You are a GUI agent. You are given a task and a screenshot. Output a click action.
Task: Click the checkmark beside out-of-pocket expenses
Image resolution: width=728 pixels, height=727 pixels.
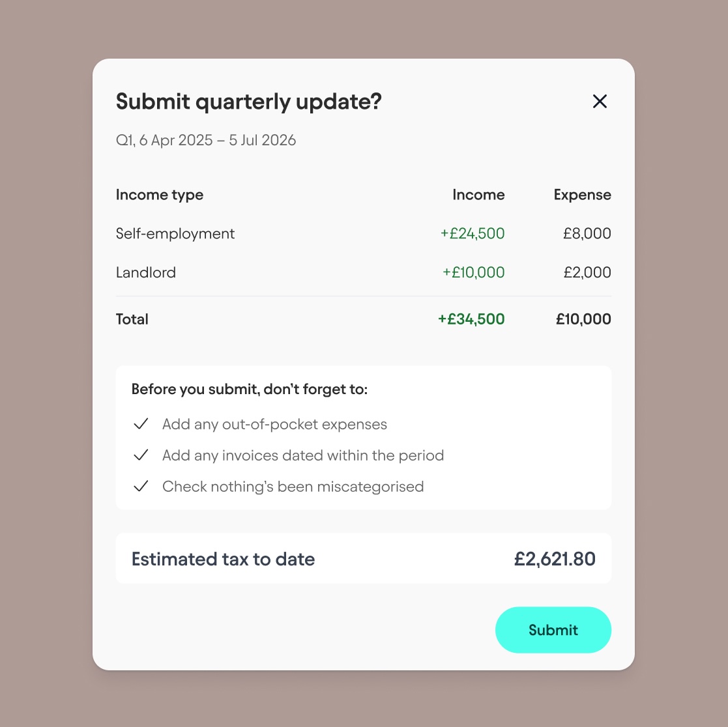(141, 423)
